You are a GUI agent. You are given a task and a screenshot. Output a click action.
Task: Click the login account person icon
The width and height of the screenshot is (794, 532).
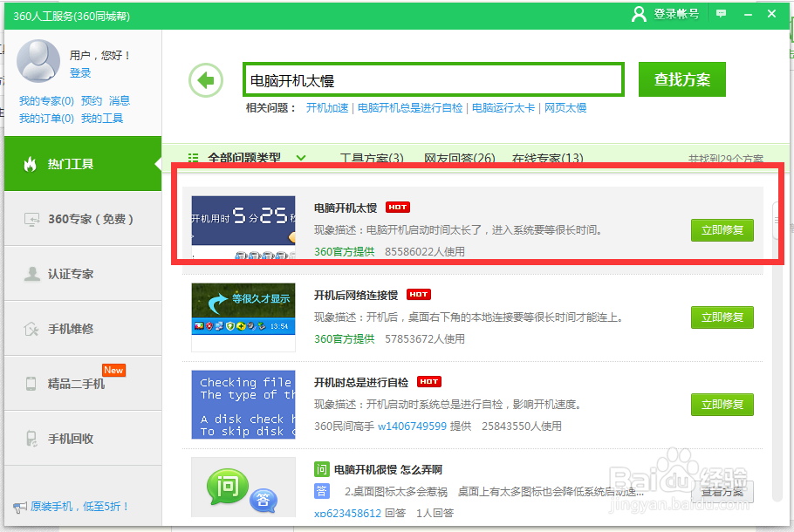click(639, 14)
